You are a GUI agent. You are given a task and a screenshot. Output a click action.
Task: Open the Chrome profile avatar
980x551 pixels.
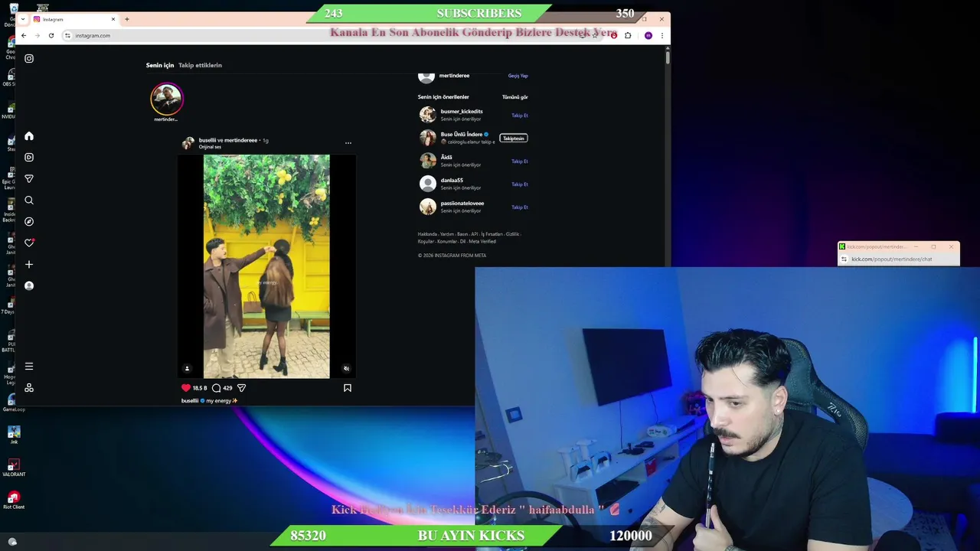tap(648, 35)
